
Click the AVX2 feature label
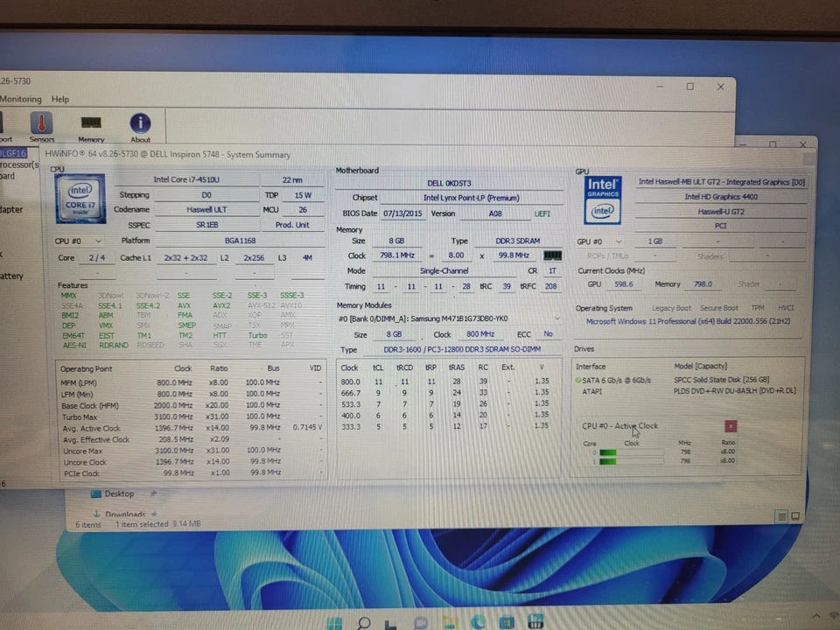221,305
